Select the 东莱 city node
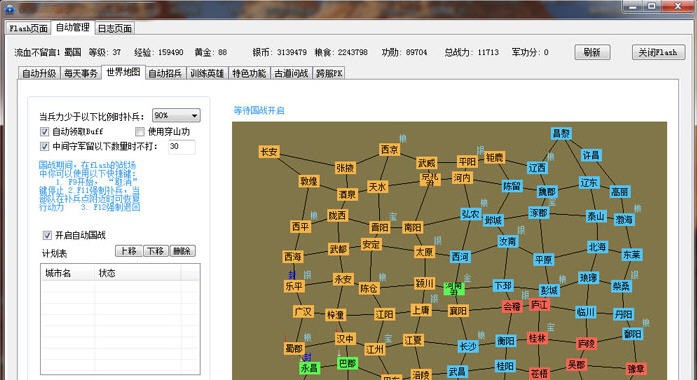Viewport: 697px width, 380px height. point(632,254)
